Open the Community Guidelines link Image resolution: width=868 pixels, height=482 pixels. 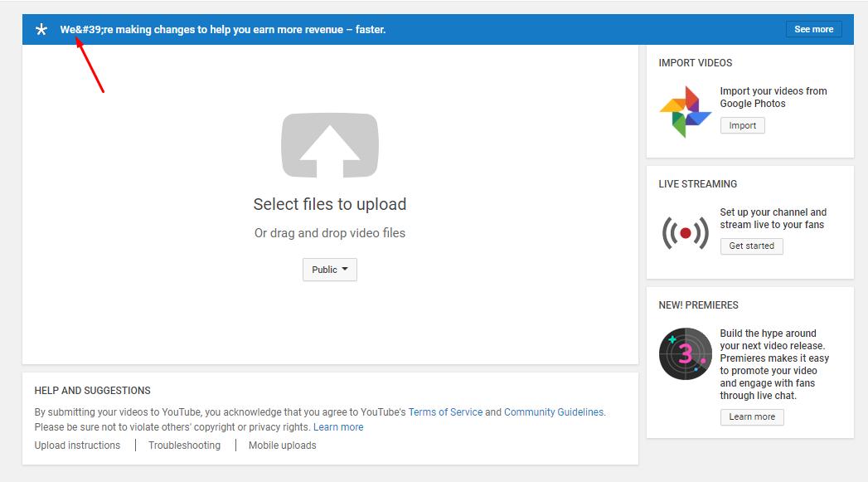[x=554, y=412]
